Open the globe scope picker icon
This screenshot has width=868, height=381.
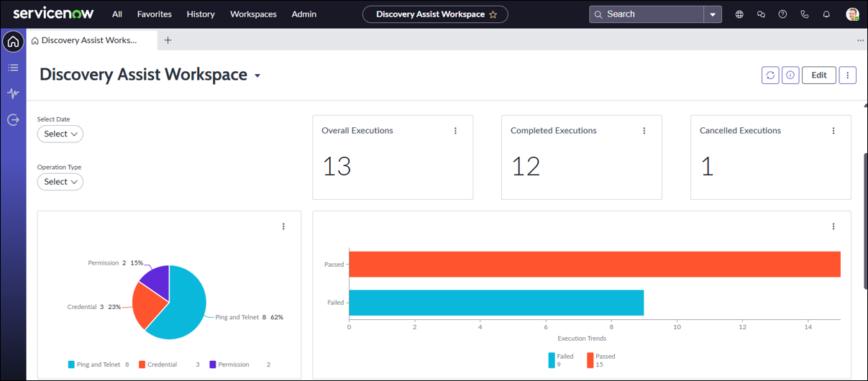pyautogui.click(x=739, y=14)
